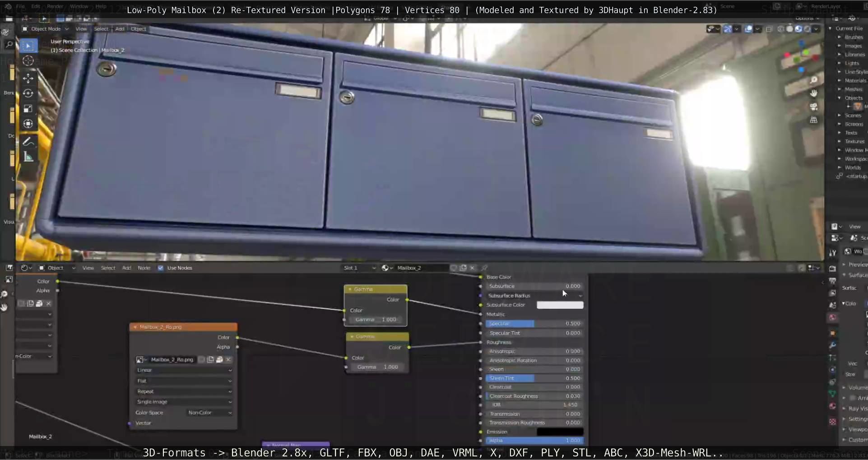Open the Repeat extension dropdown
Viewport: 868px width, 460px height.
point(184,391)
